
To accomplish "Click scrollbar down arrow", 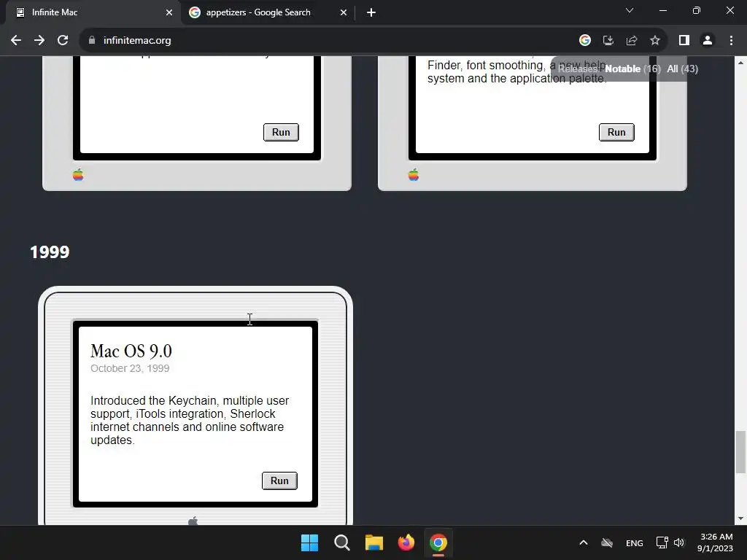I will point(740,518).
